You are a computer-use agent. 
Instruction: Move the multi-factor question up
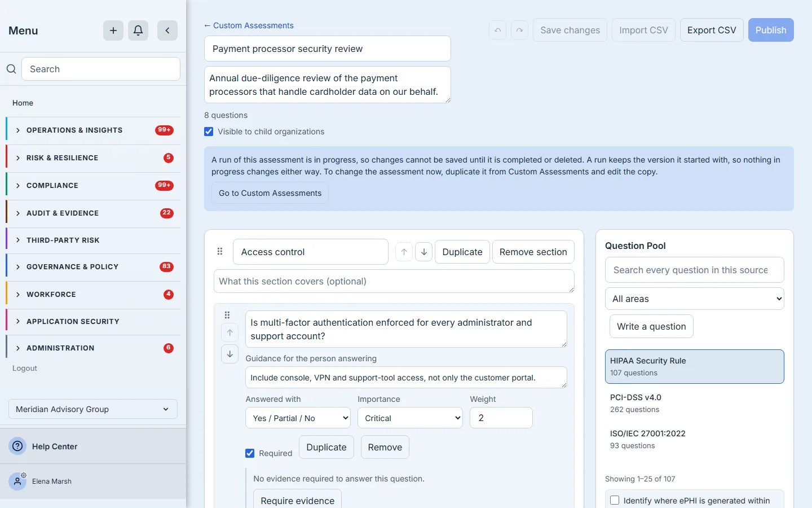click(x=230, y=332)
